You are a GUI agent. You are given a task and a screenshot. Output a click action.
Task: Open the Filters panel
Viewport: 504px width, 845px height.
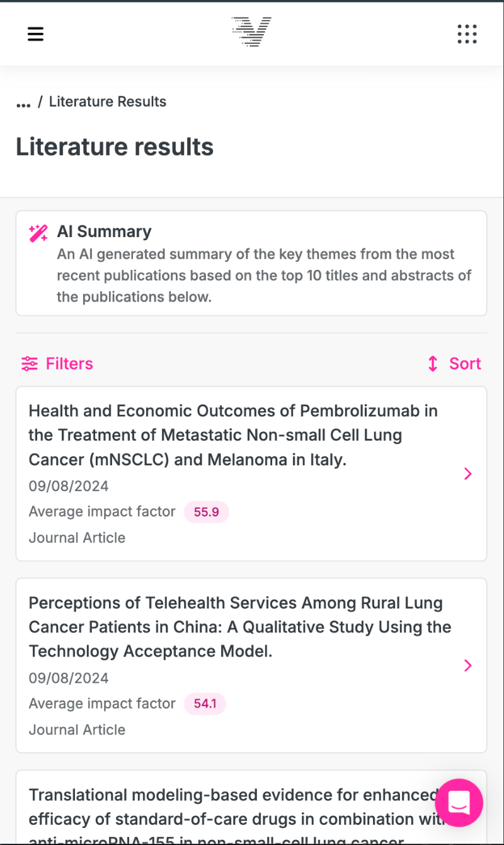pos(69,364)
